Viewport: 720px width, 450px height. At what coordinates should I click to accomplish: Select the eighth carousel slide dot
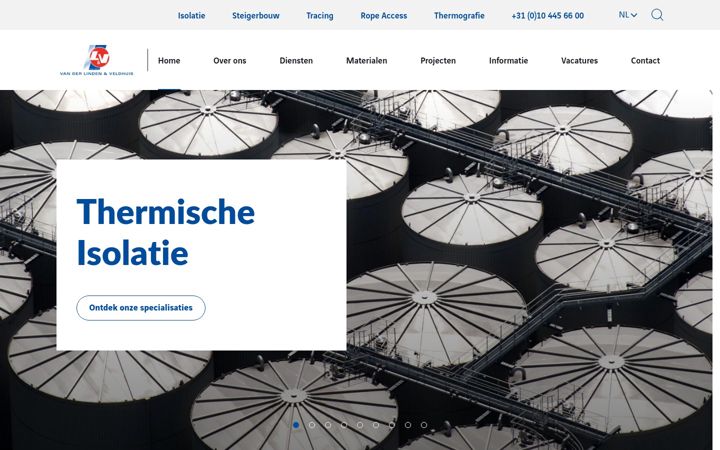[x=408, y=425]
